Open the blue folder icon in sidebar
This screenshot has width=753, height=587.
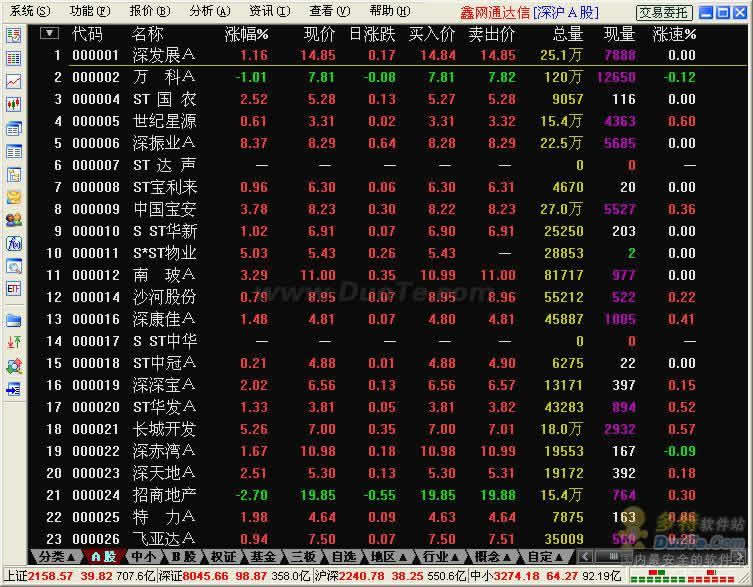click(13, 320)
